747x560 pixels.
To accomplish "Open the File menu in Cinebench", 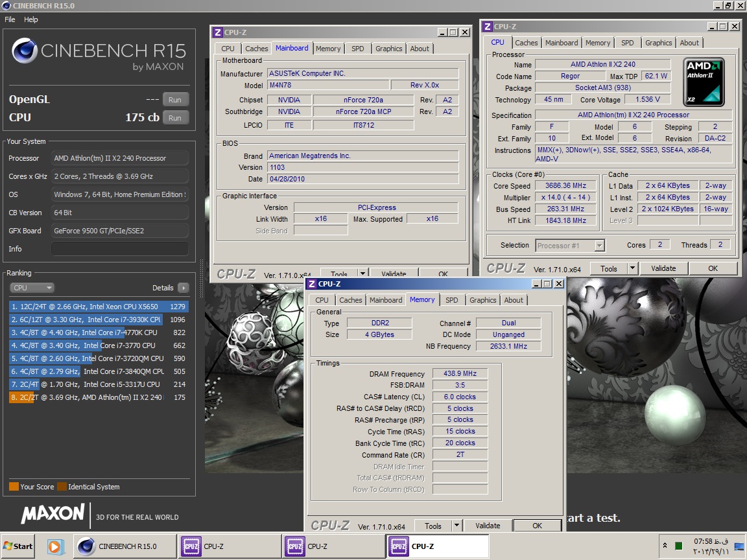I will point(10,19).
